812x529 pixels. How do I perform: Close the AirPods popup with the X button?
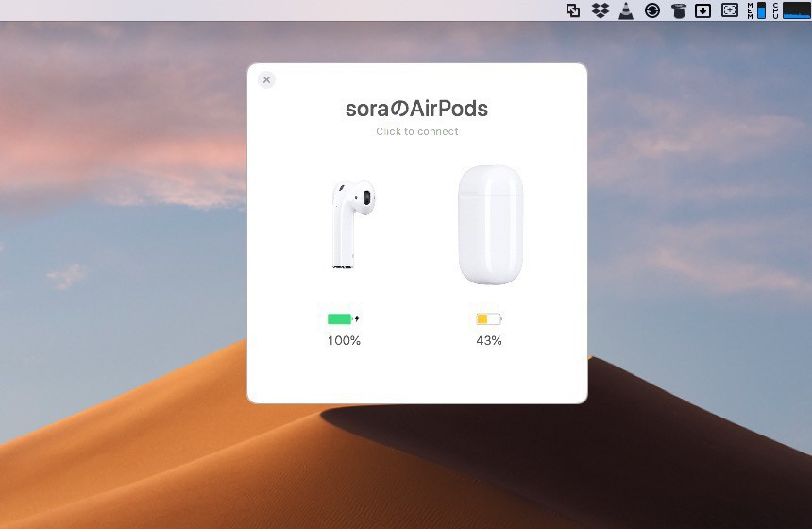pos(266,79)
